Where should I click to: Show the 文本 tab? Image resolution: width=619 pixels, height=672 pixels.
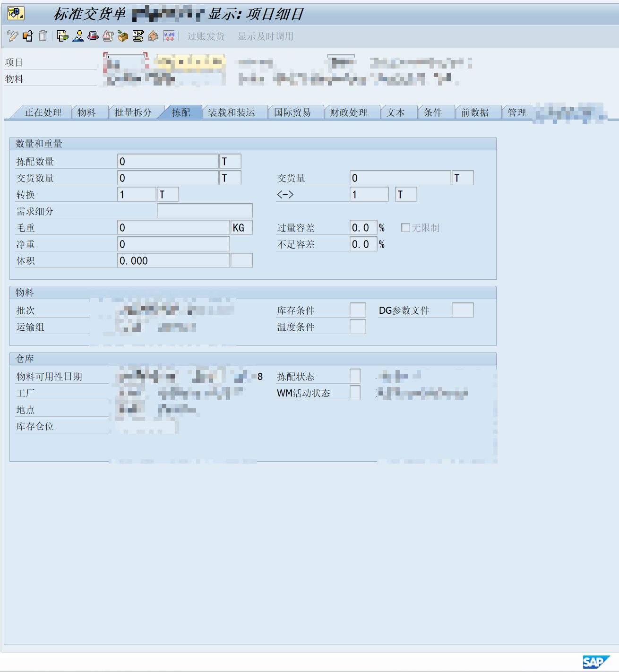click(396, 112)
